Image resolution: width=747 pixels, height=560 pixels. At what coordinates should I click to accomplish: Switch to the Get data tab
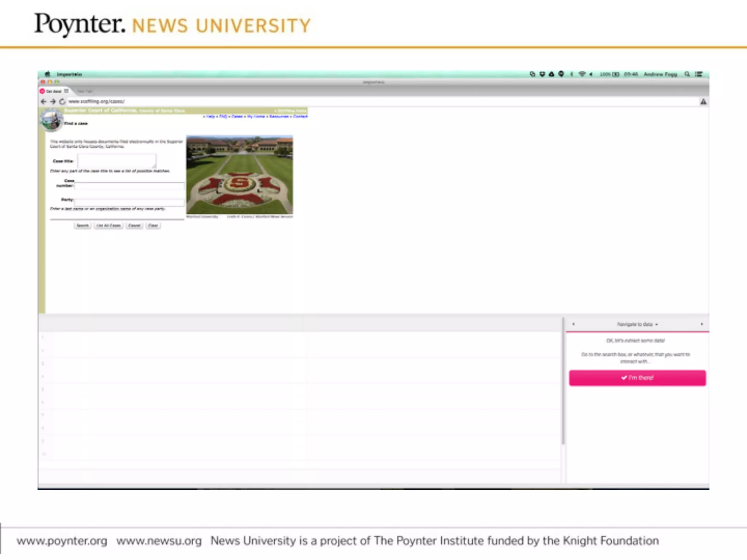(x=54, y=91)
